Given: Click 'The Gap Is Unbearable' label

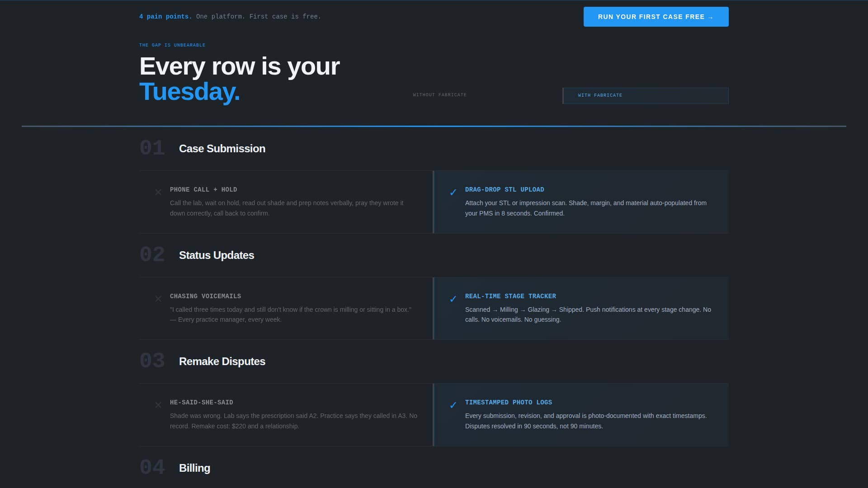Looking at the screenshot, I should (172, 45).
